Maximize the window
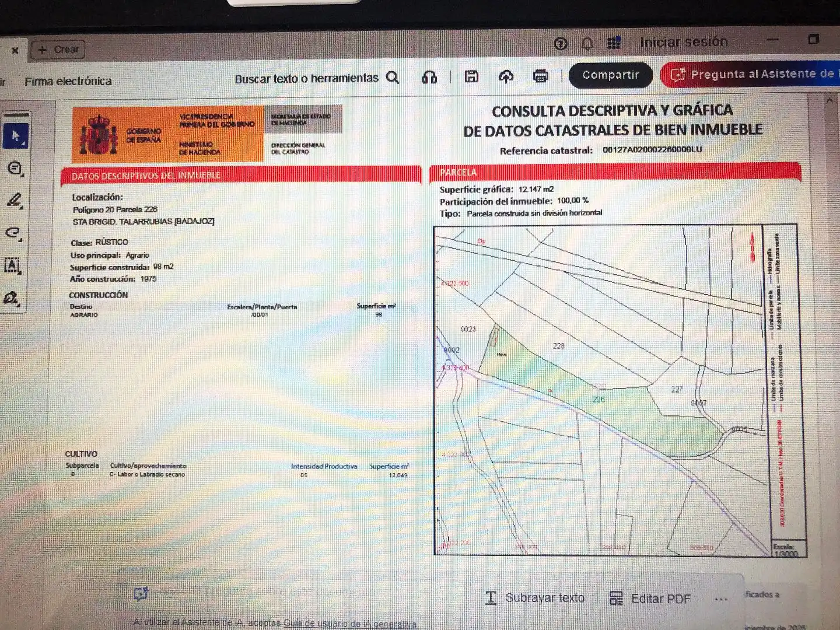 click(813, 39)
